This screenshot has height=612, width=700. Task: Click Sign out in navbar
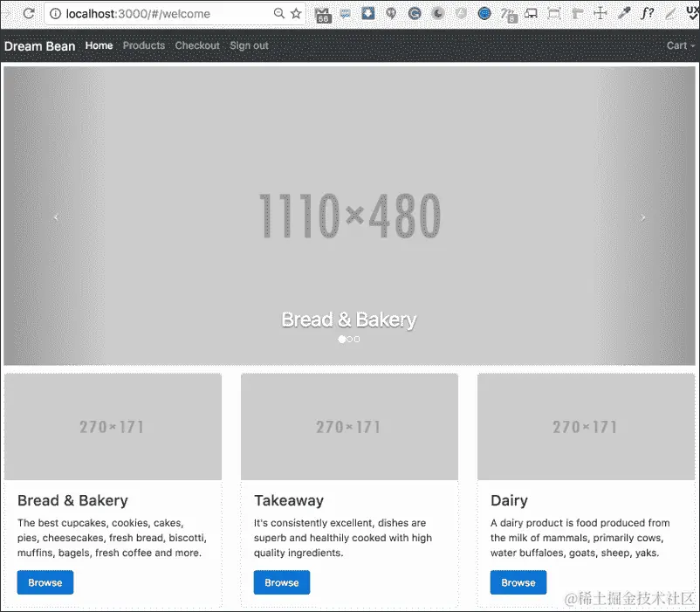249,45
